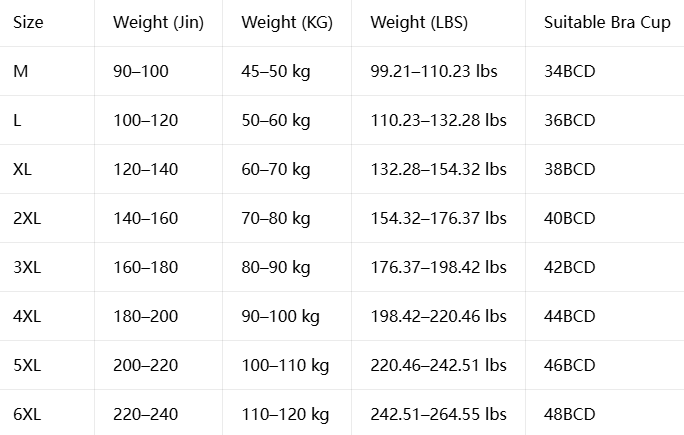This screenshot has height=435, width=684.
Task: Select the 110.23–132.28 lbs cell
Action: click(x=438, y=120)
